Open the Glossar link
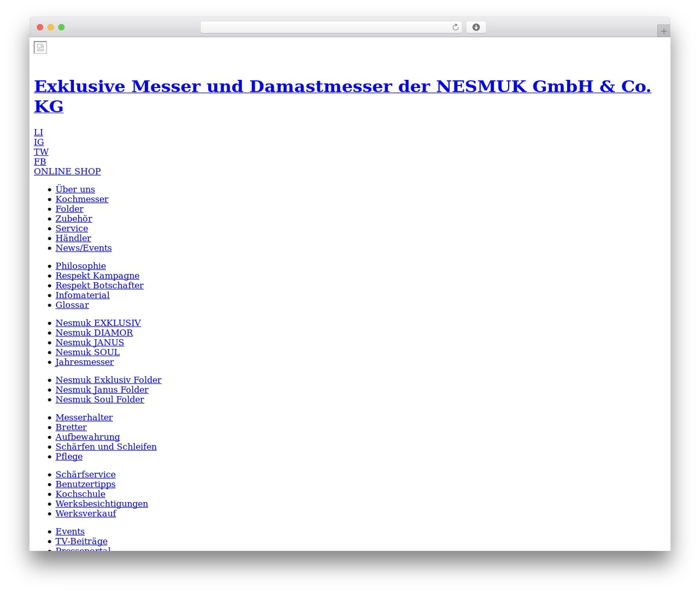This screenshot has height=593, width=700. (72, 306)
